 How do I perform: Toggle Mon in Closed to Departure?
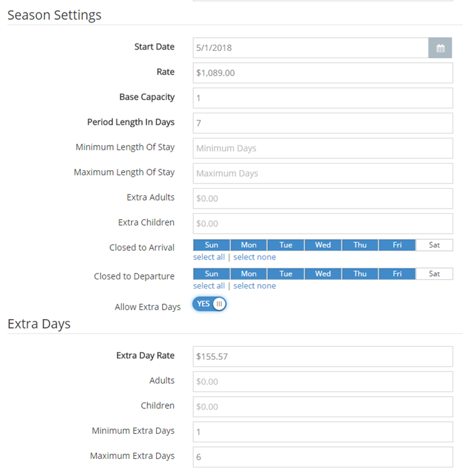249,274
